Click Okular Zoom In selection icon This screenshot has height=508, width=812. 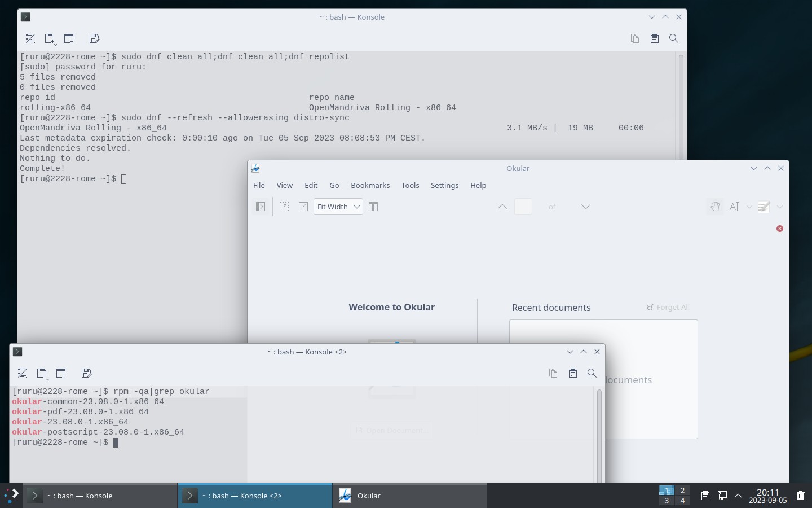click(x=284, y=207)
